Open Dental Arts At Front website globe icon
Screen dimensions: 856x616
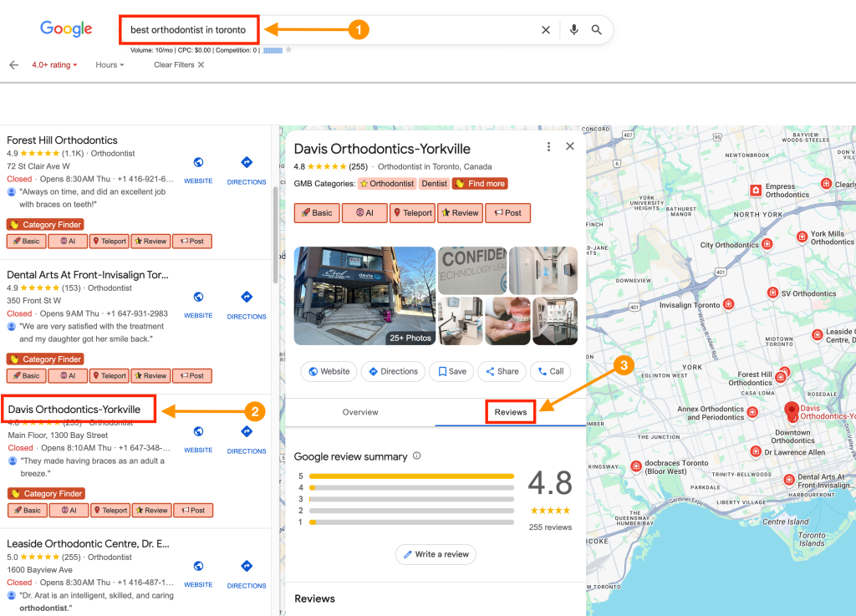[198, 297]
